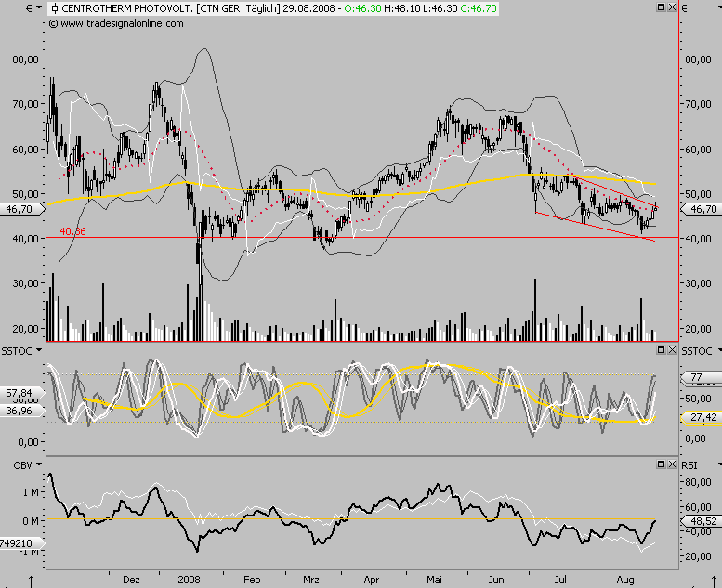Click the Dez label on time axis
The height and width of the screenshot is (588, 722).
[131, 580]
